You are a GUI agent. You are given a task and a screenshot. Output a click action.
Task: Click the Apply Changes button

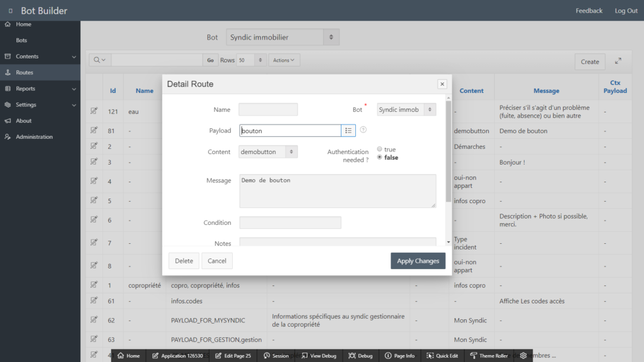[418, 261]
